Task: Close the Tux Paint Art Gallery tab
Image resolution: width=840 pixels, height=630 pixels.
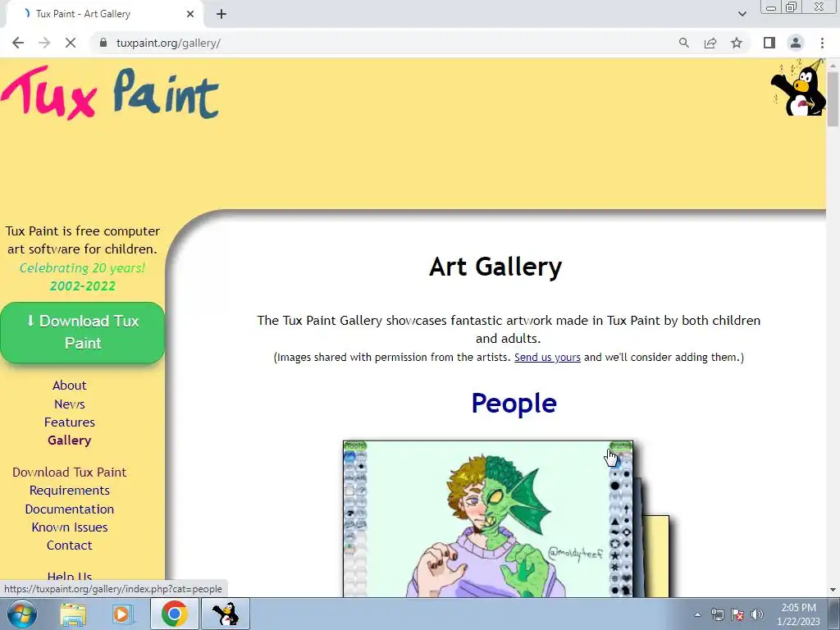Action: (190, 14)
